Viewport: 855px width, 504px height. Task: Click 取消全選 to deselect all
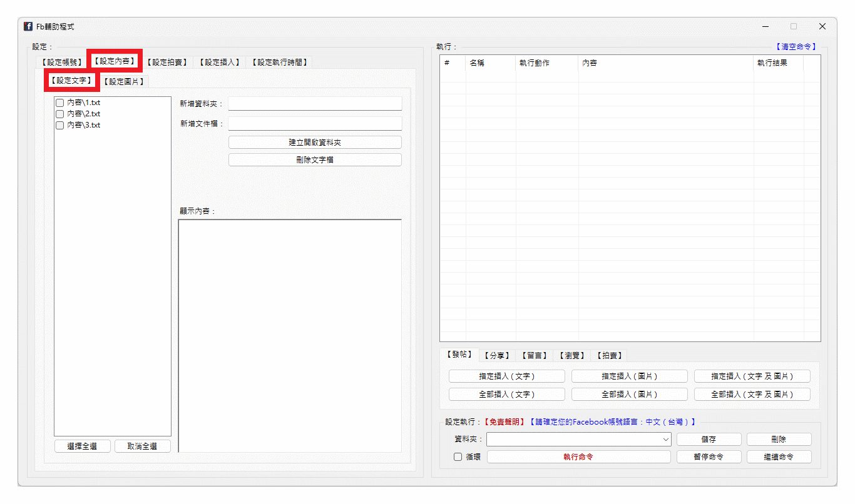(142, 446)
